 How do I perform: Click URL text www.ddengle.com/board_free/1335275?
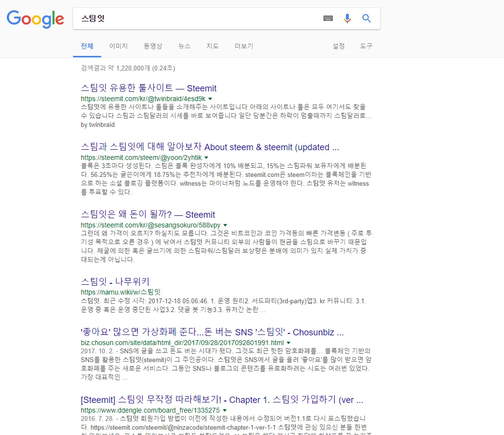(x=150, y=410)
